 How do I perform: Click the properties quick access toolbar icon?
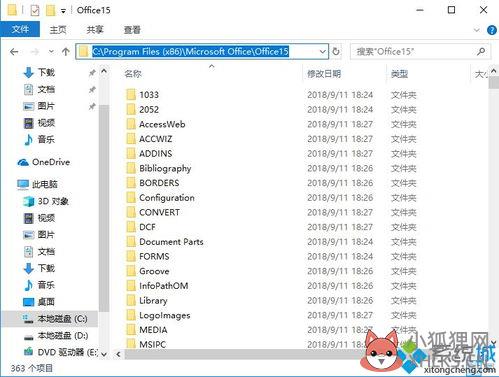pyautogui.click(x=35, y=10)
